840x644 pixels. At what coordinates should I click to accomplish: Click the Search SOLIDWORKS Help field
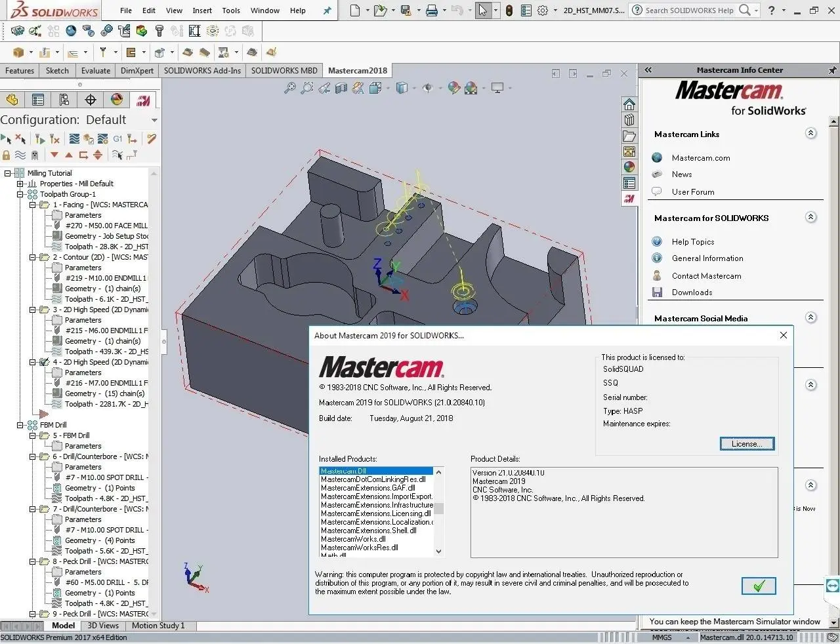(689, 10)
